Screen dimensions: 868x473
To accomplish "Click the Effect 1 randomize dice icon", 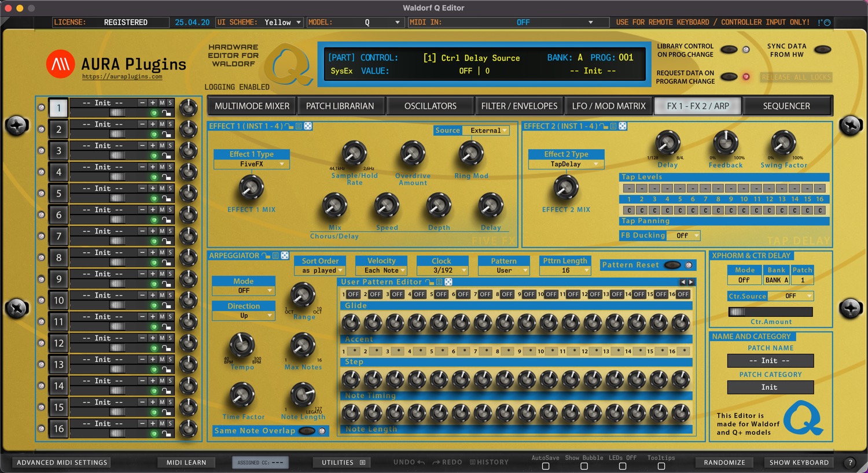I will click(308, 126).
